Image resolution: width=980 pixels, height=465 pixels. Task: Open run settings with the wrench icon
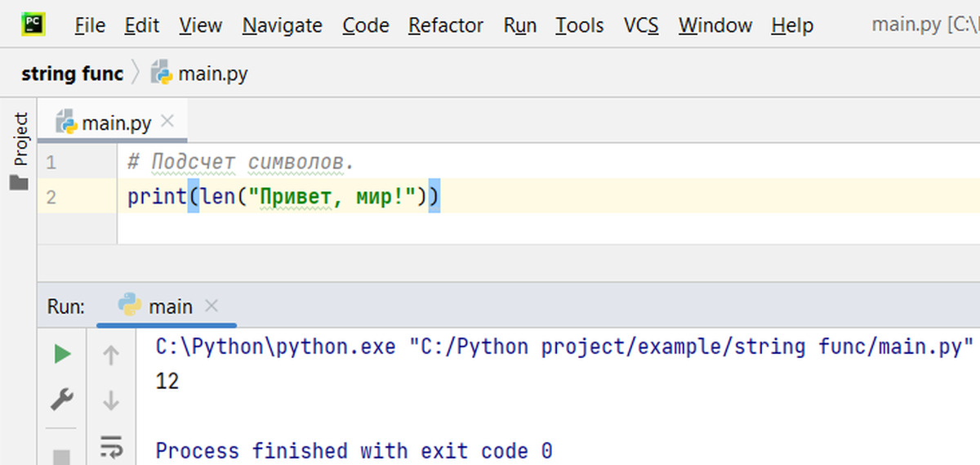pos(62,400)
